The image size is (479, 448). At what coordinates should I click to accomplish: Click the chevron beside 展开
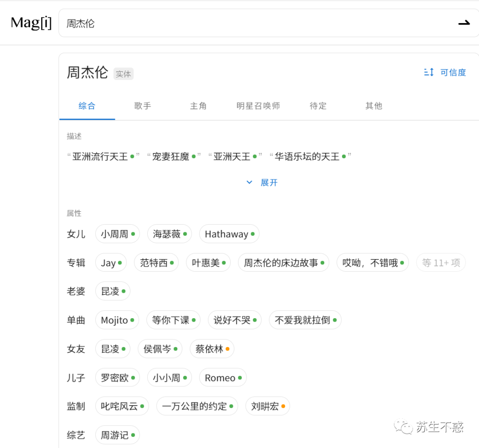point(249,182)
